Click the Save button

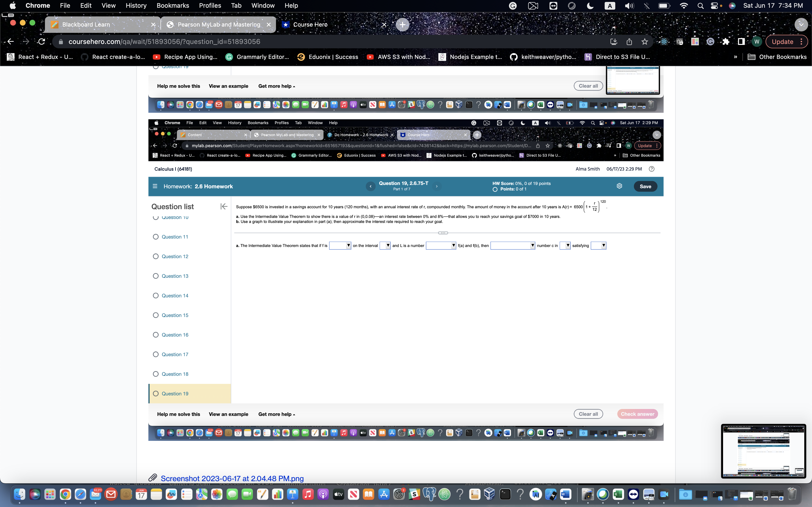tap(645, 186)
